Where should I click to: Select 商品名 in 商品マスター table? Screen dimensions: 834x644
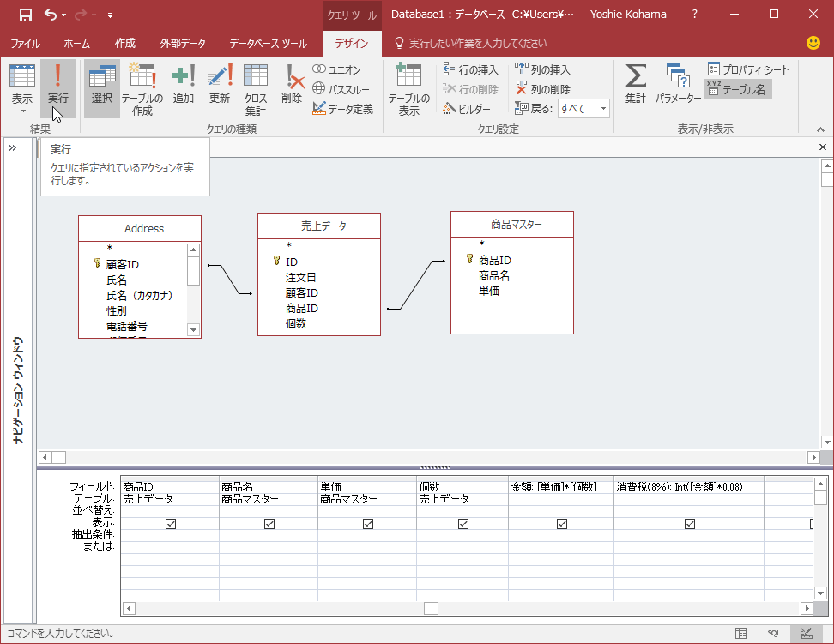493,275
